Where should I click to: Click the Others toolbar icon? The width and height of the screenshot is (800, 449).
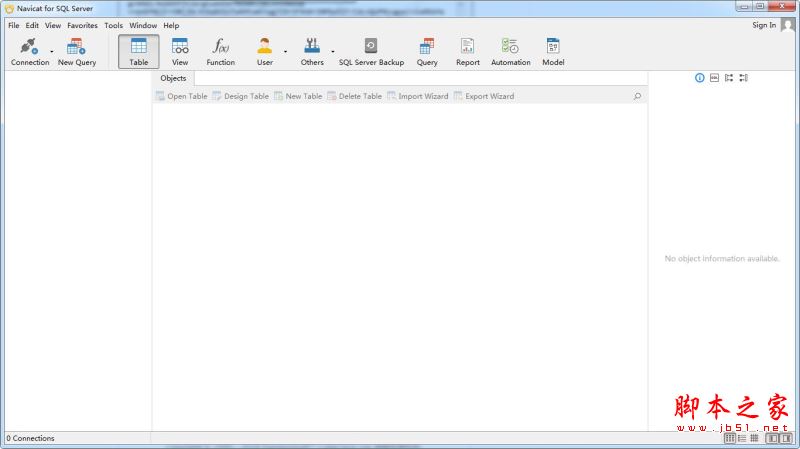312,52
